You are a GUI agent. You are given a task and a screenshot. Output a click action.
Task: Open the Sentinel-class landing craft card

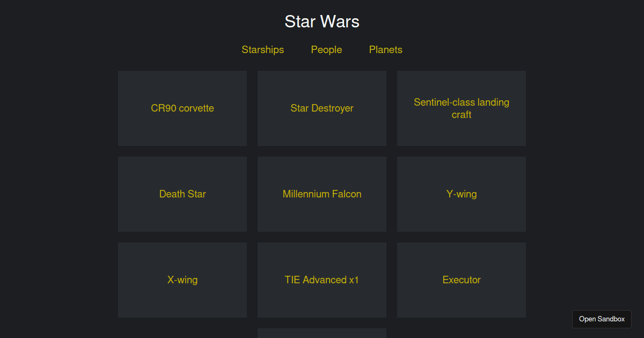(462, 108)
